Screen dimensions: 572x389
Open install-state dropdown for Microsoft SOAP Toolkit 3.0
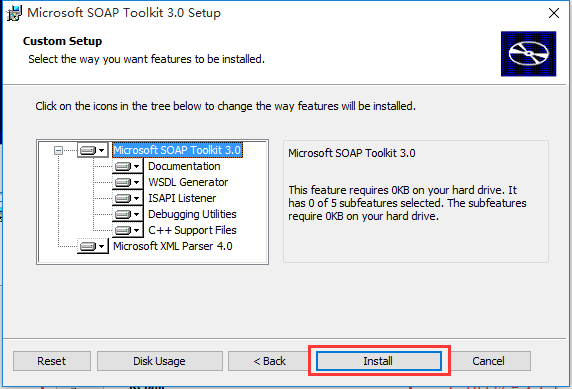93,150
